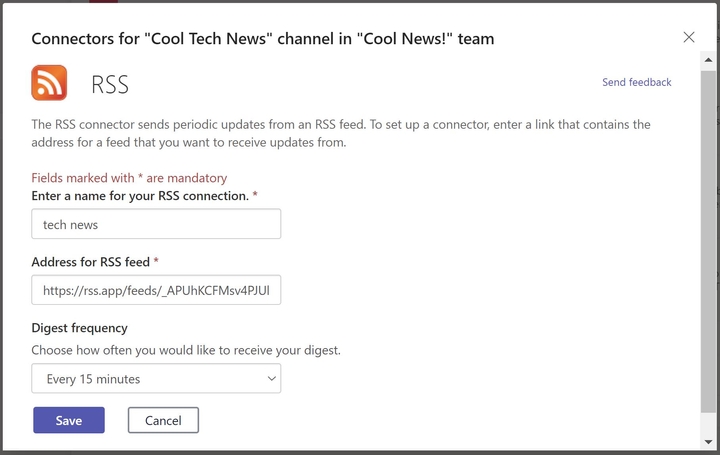Click into the Address for RSS feed box
Screen dimensions: 720x455
point(156,290)
